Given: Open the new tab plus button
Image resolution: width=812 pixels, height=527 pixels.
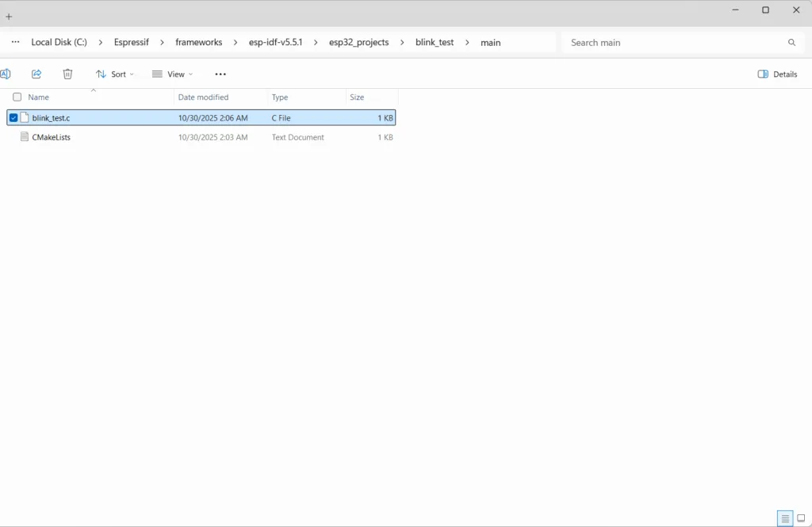Looking at the screenshot, I should pyautogui.click(x=9, y=17).
